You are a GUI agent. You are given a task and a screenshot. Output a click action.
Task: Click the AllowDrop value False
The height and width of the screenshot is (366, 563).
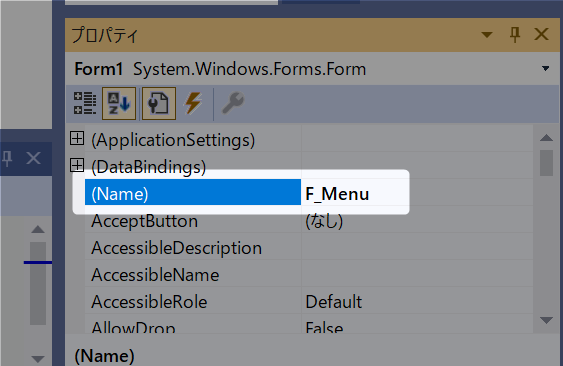pos(324,327)
